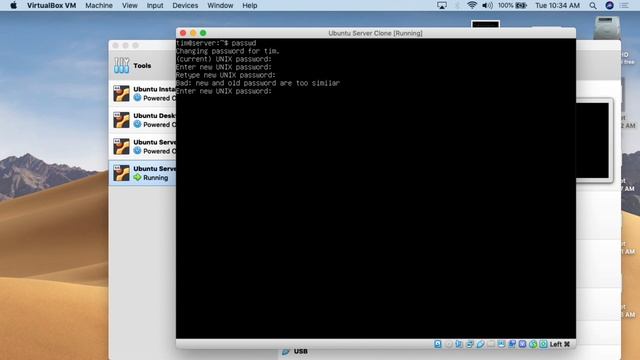640x360 pixels.
Task: Click the shared folders indicator icon
Action: [491, 344]
